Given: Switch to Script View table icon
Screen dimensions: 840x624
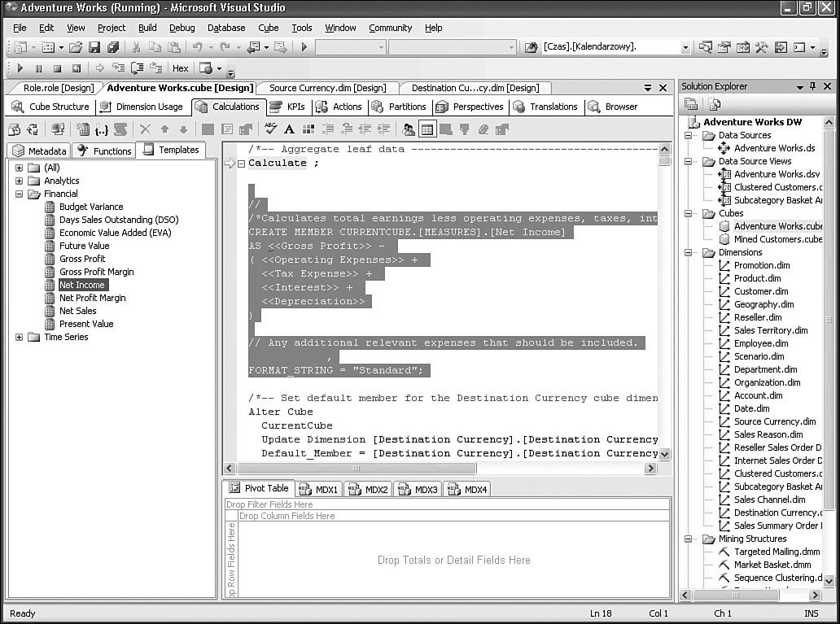Looking at the screenshot, I should (427, 129).
